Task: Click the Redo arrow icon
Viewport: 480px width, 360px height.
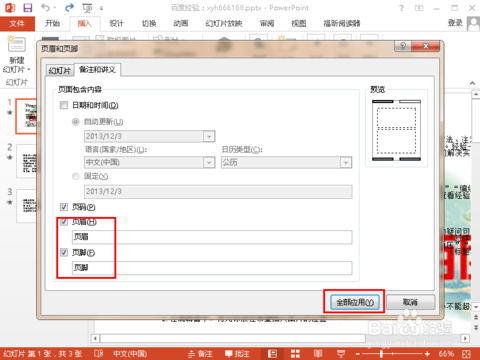Action: (69, 8)
